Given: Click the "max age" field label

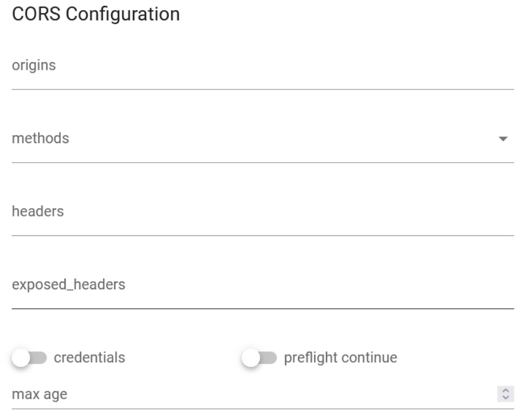Looking at the screenshot, I should point(40,394).
